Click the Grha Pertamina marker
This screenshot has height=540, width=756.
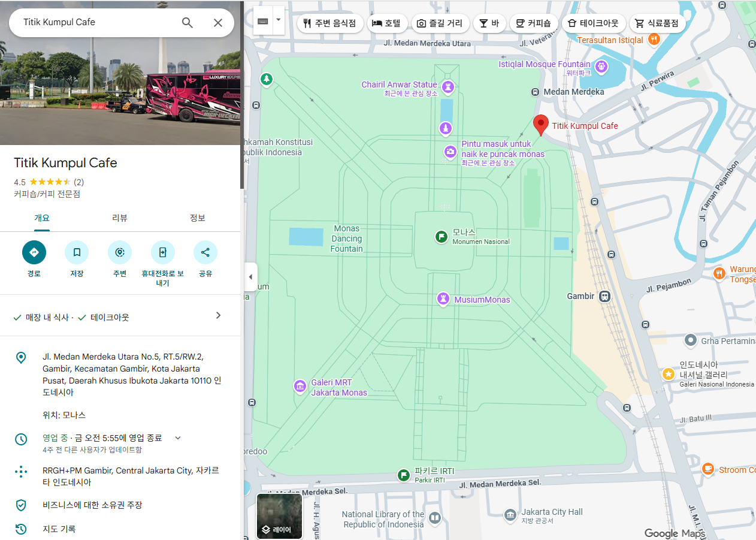[691, 340]
